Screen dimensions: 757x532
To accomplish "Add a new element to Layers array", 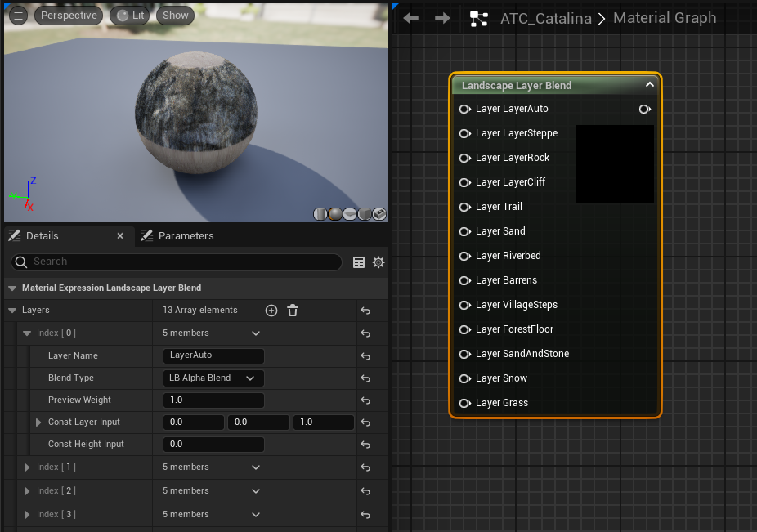I will coord(271,311).
